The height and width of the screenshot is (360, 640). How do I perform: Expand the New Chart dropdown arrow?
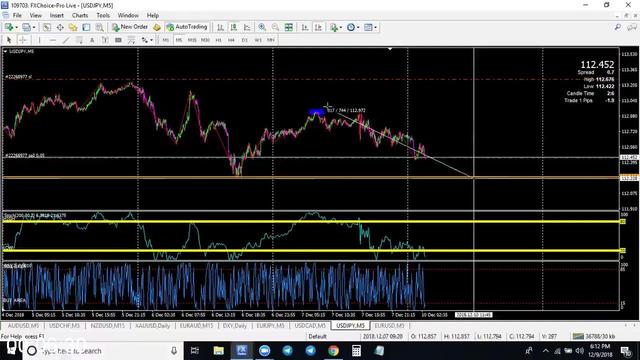[16, 27]
